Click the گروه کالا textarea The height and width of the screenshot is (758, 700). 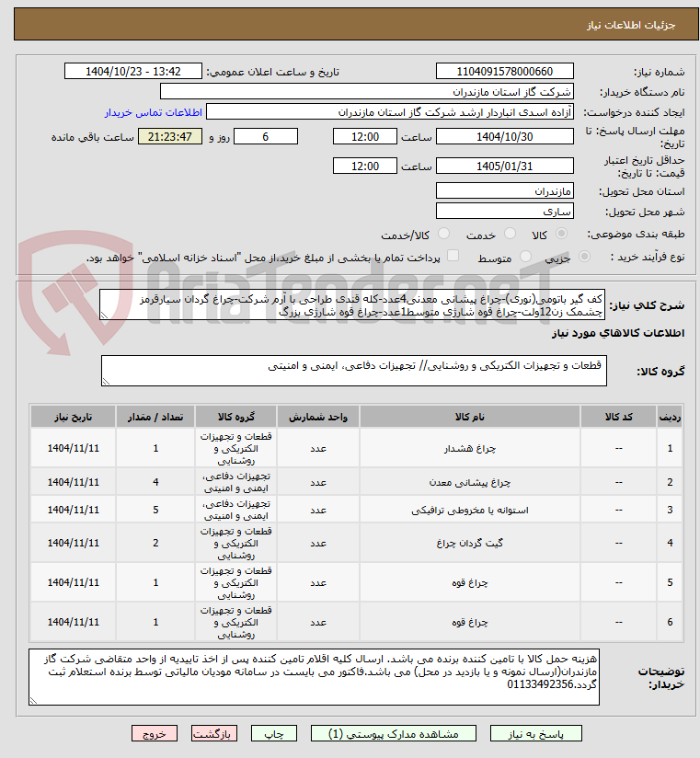coord(354,371)
